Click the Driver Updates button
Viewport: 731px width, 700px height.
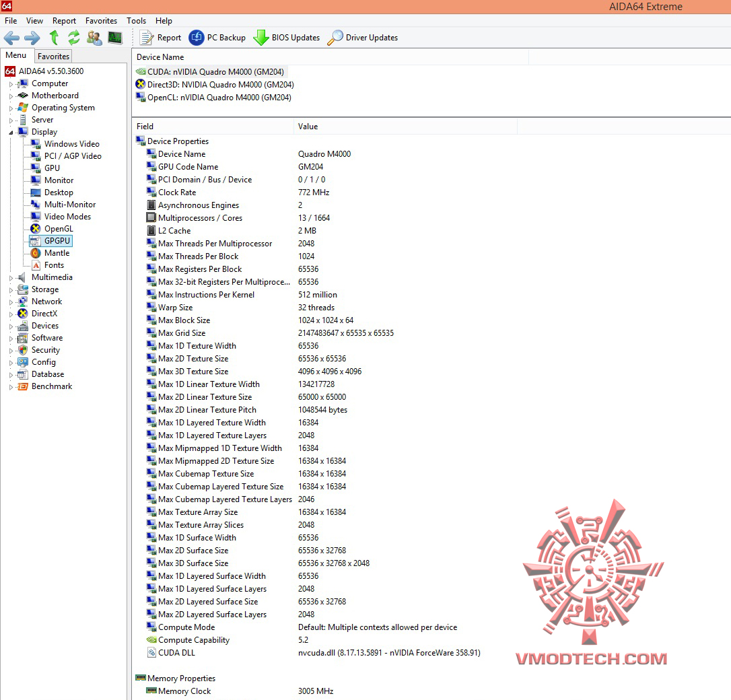tap(363, 37)
